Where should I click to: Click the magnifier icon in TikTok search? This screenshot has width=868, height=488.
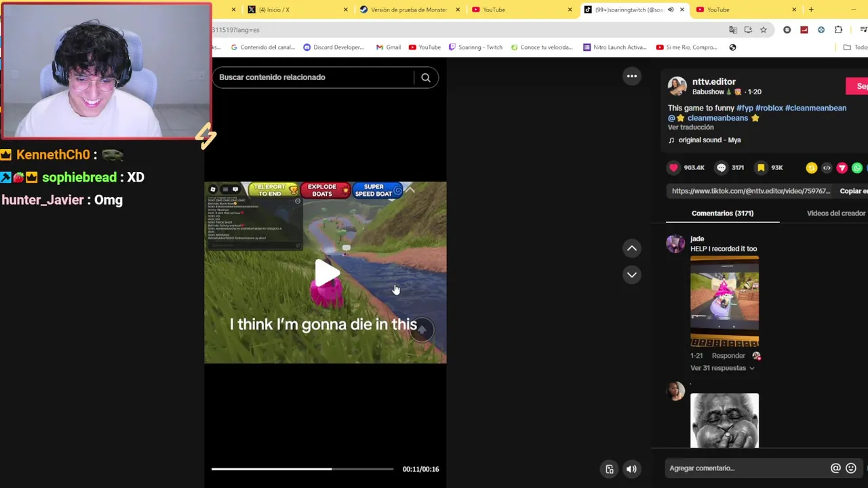coord(426,77)
